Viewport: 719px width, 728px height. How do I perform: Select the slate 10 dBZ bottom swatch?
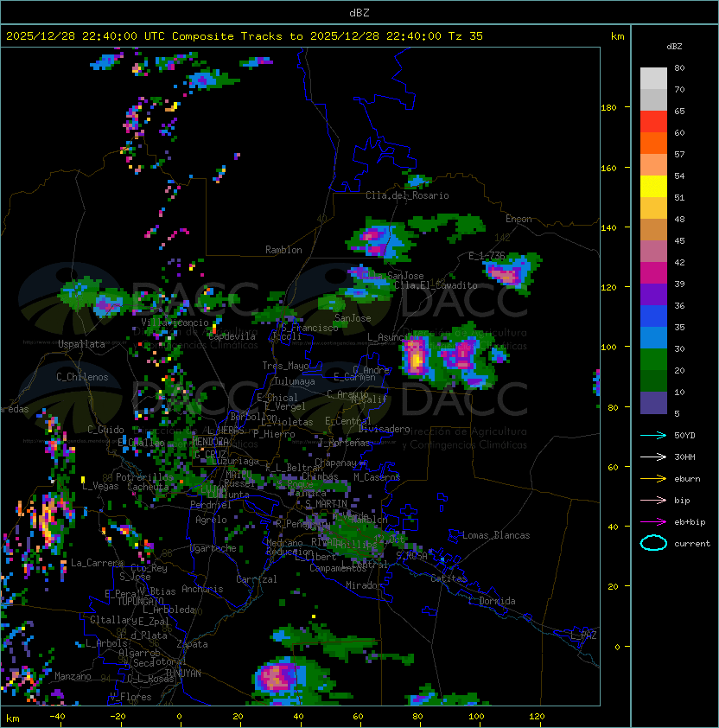653,403
